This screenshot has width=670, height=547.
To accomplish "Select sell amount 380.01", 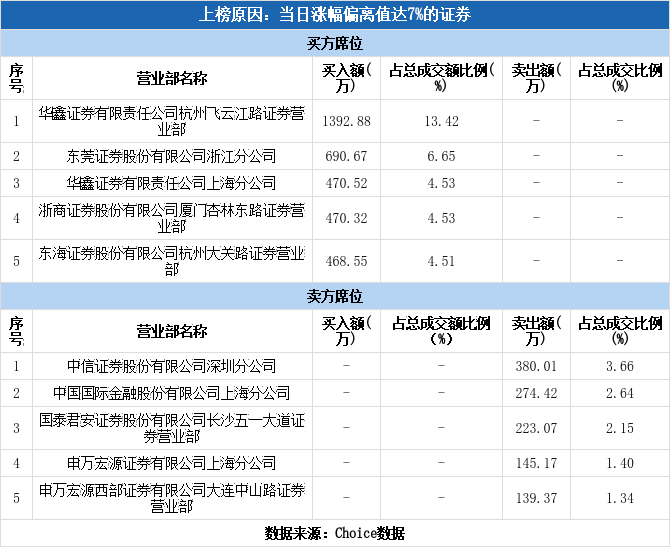I will click(x=536, y=366).
